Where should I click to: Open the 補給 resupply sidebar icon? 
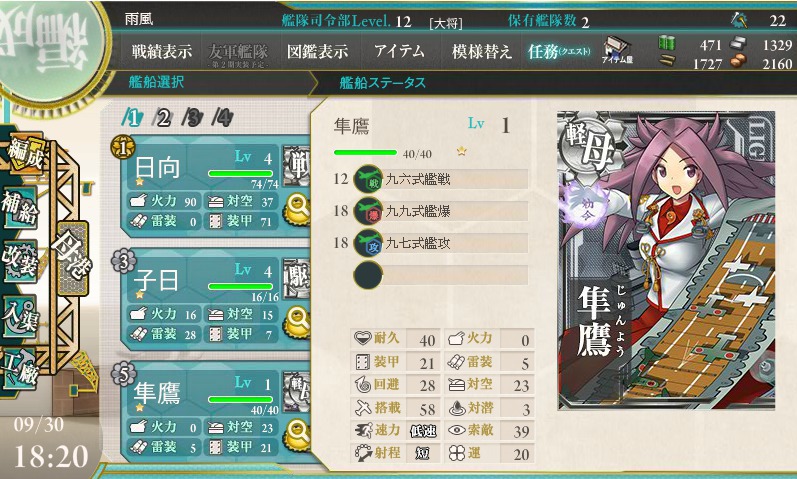point(20,207)
